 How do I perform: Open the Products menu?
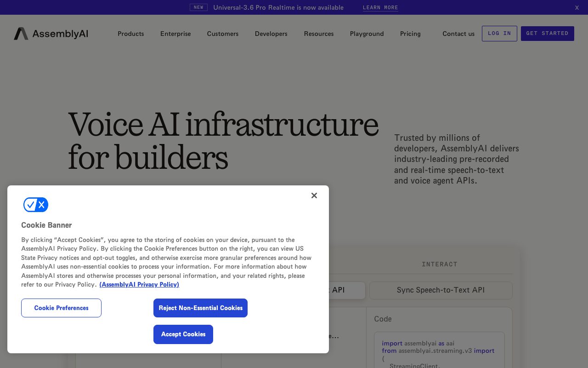pos(131,34)
